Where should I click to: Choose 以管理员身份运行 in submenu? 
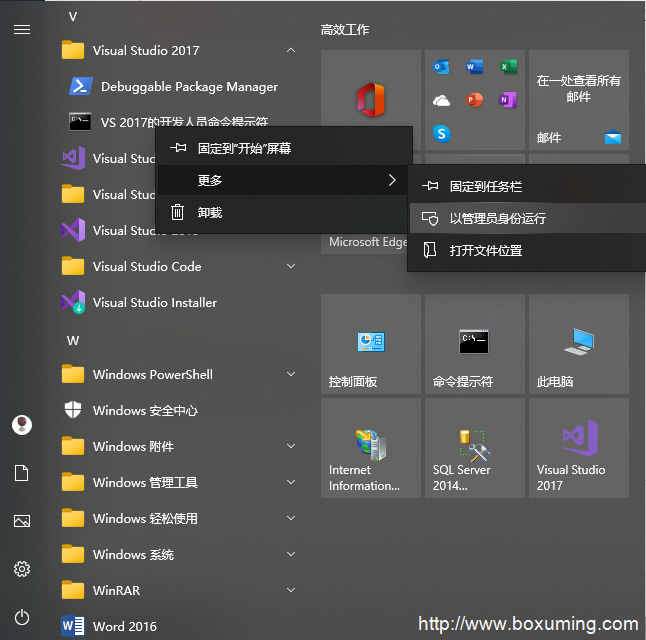point(527,218)
